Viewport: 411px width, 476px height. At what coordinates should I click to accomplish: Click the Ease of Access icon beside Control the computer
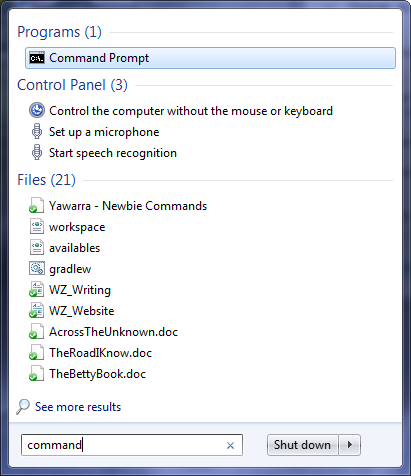[x=37, y=110]
